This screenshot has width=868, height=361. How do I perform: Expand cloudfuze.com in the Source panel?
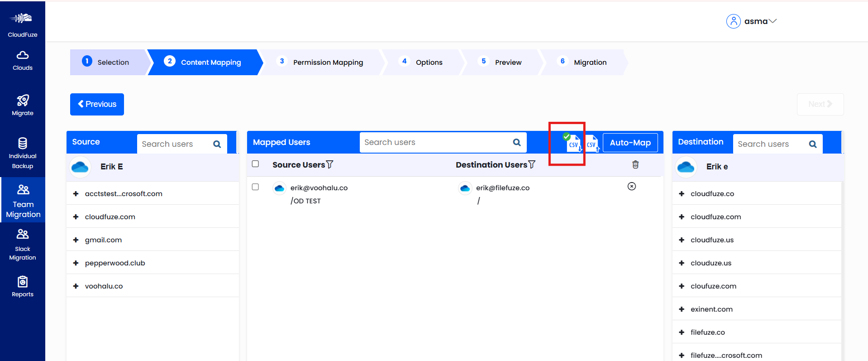tap(76, 217)
